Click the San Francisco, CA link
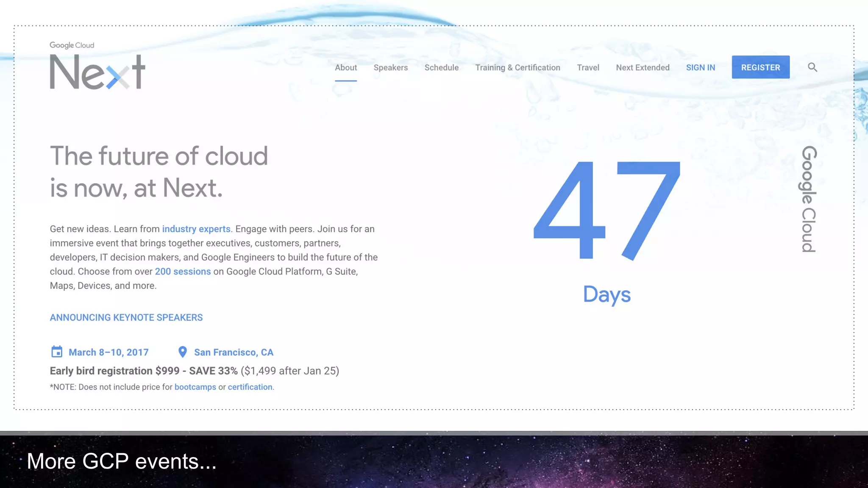 click(234, 352)
